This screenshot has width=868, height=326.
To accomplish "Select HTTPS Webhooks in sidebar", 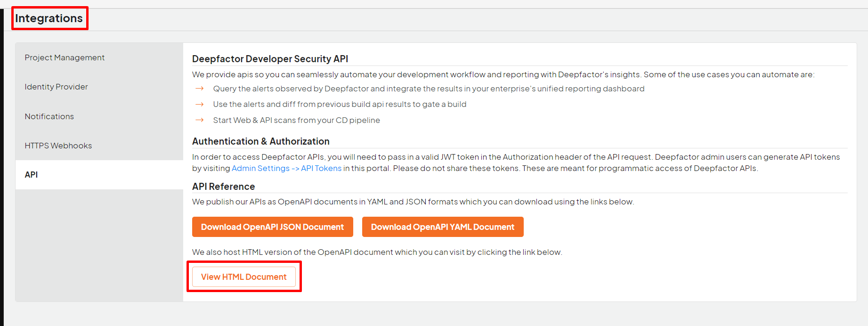I will point(99,146).
